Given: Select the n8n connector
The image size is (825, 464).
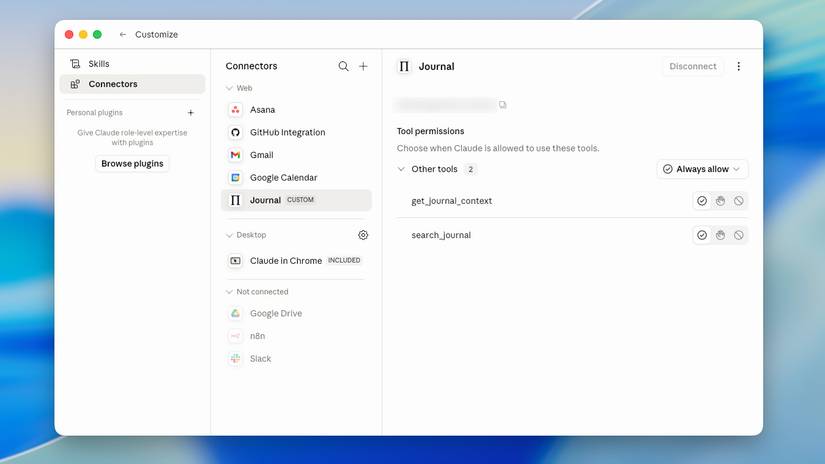Looking at the screenshot, I should pos(296,336).
